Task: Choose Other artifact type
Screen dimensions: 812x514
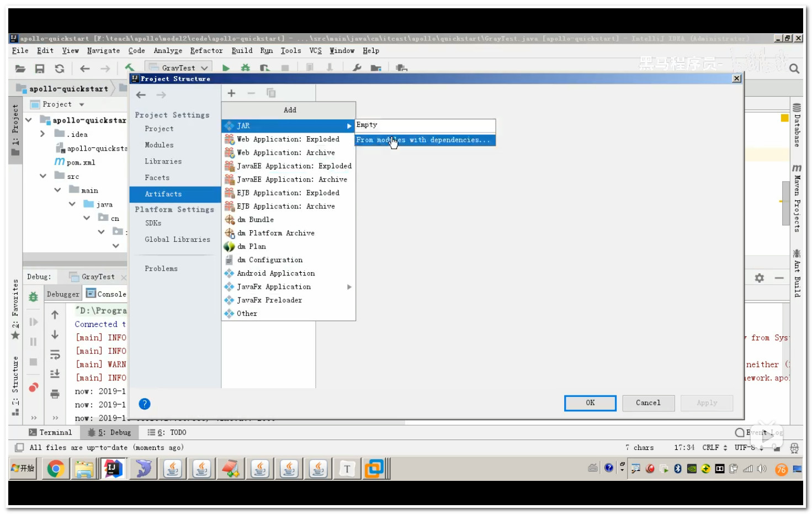Action: [288, 314]
